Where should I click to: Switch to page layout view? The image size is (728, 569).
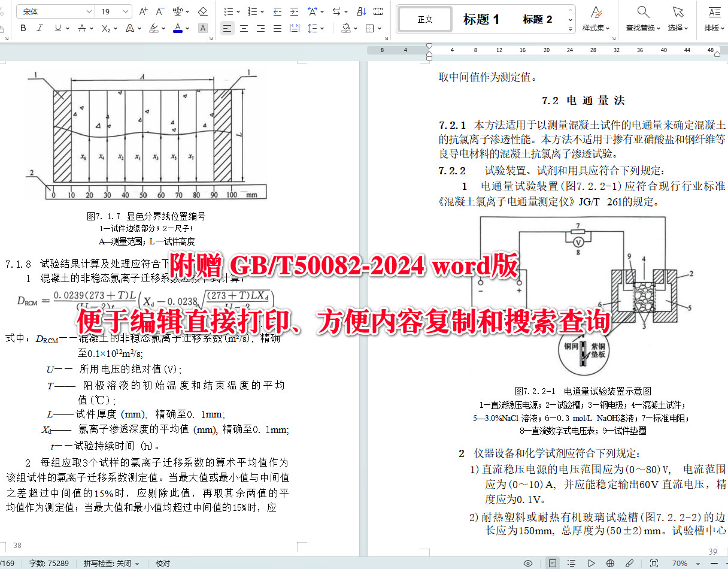coord(552,563)
